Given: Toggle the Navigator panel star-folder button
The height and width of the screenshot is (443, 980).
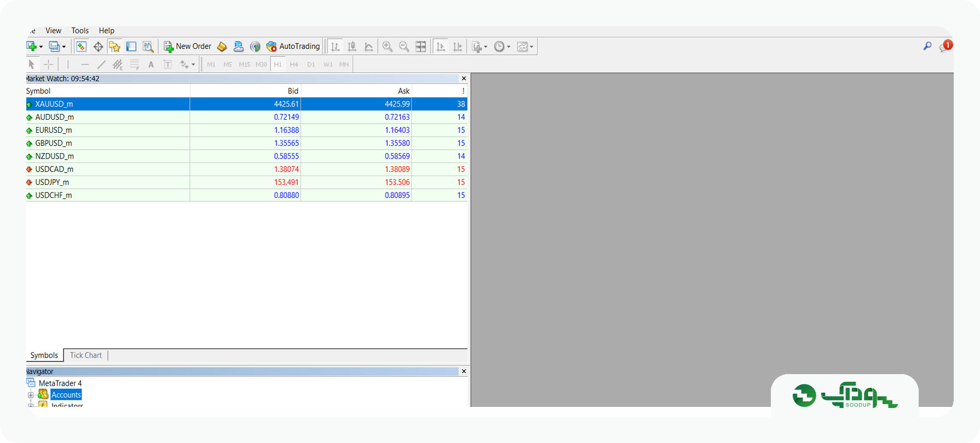Looking at the screenshot, I should 114,47.
